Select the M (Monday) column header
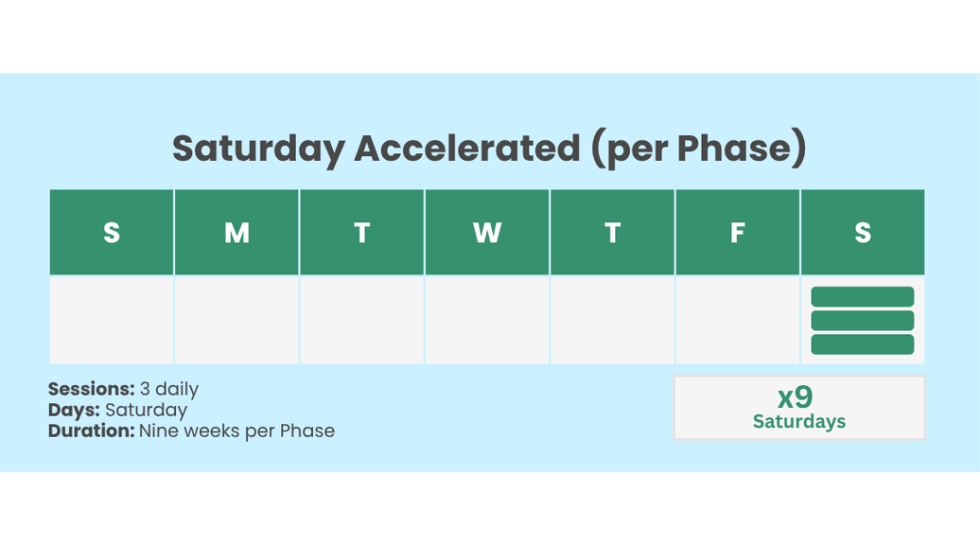980x545 pixels. click(x=236, y=233)
